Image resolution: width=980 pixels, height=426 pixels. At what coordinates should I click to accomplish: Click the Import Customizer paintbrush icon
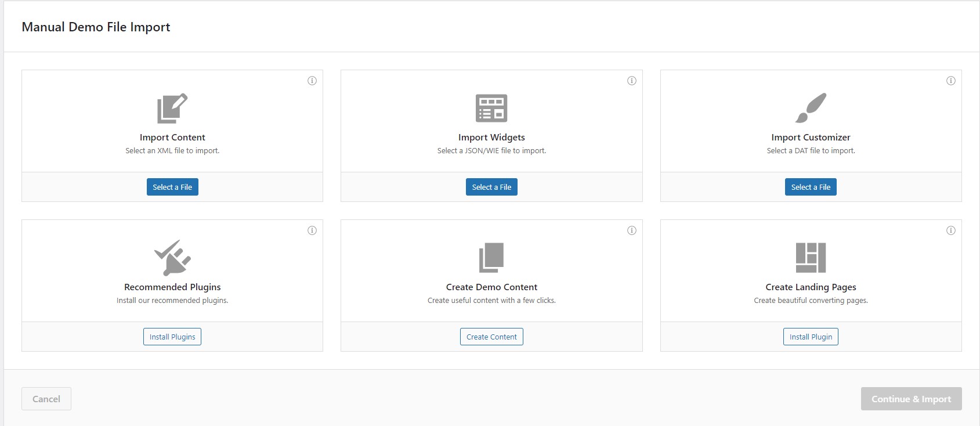[x=811, y=108]
